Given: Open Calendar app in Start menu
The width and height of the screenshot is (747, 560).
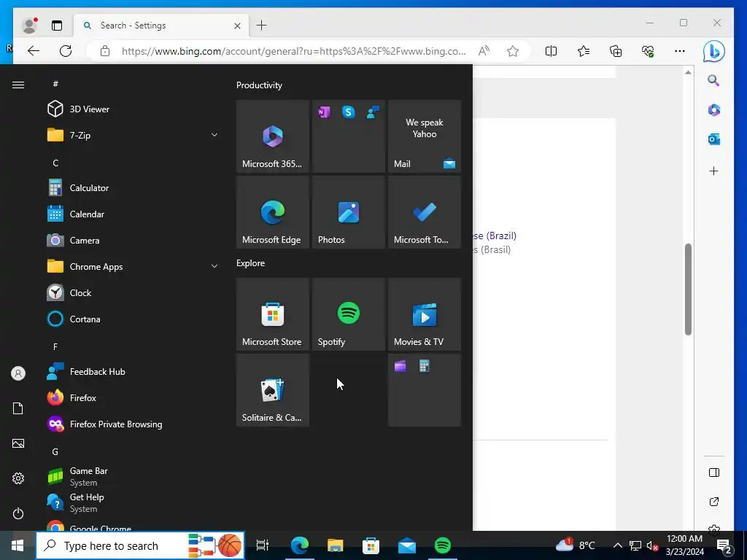Looking at the screenshot, I should pos(133,214).
